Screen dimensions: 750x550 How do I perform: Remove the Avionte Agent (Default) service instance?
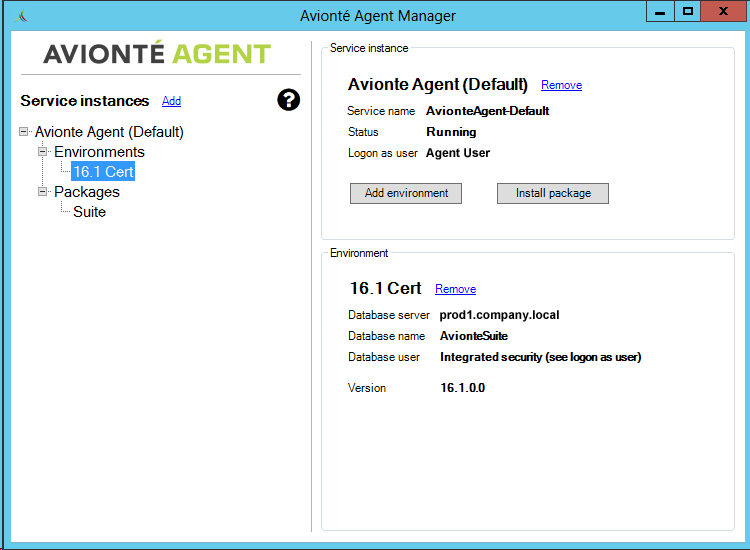(x=561, y=85)
